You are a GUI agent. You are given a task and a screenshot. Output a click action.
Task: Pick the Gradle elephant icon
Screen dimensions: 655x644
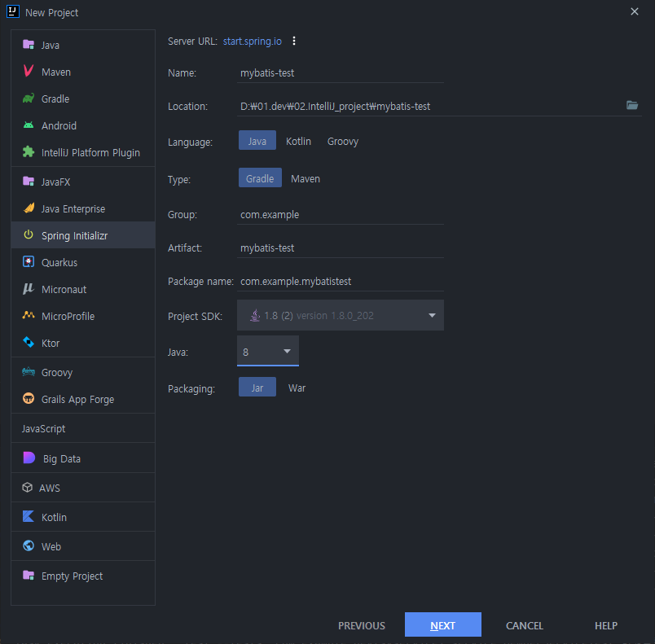[29, 99]
